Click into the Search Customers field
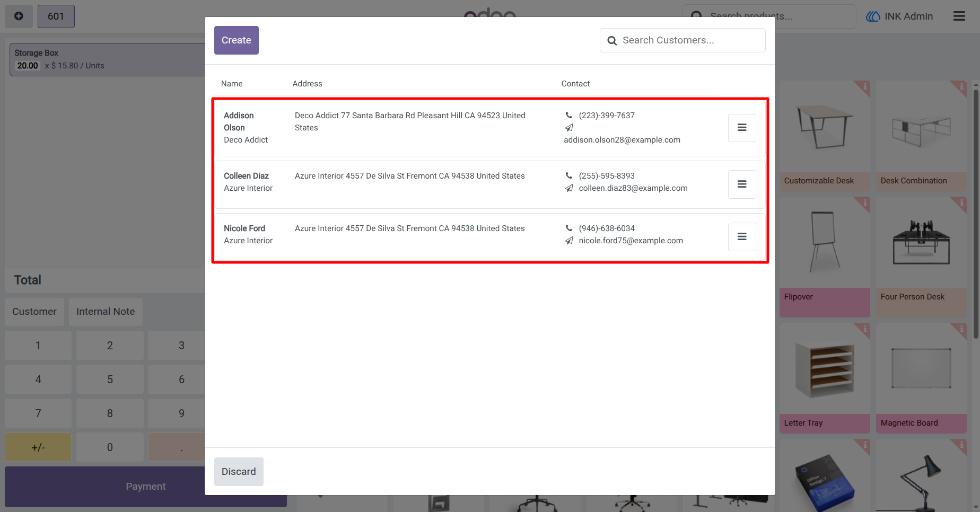The image size is (980, 512). click(x=682, y=40)
